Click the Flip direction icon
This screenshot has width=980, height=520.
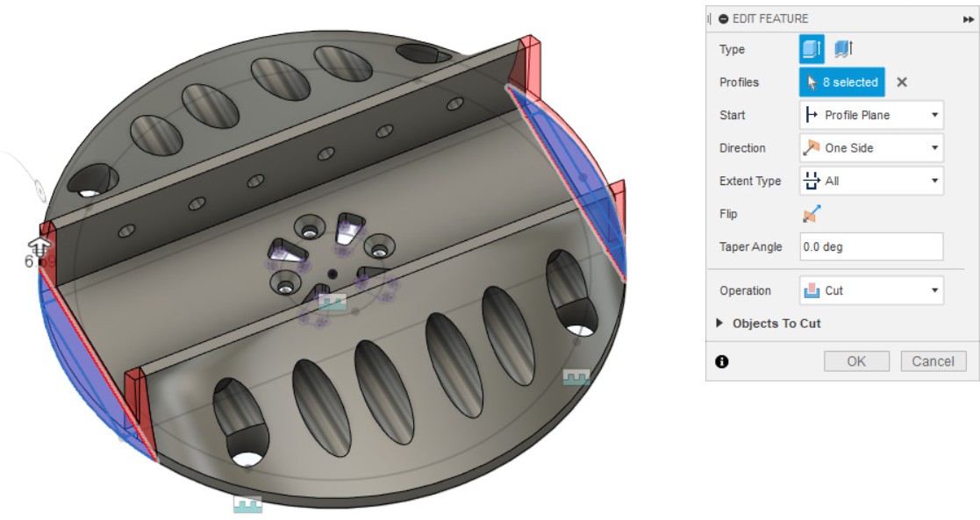click(812, 214)
